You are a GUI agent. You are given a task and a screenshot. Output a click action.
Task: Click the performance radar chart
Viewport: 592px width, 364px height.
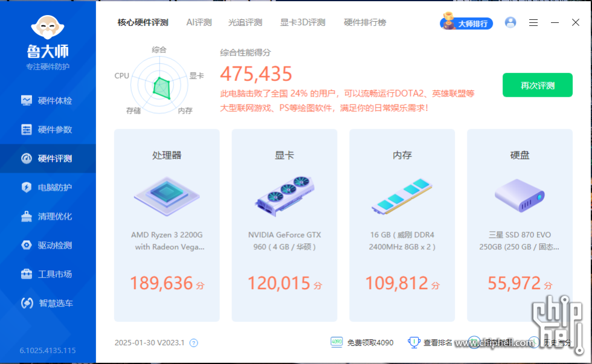[159, 85]
